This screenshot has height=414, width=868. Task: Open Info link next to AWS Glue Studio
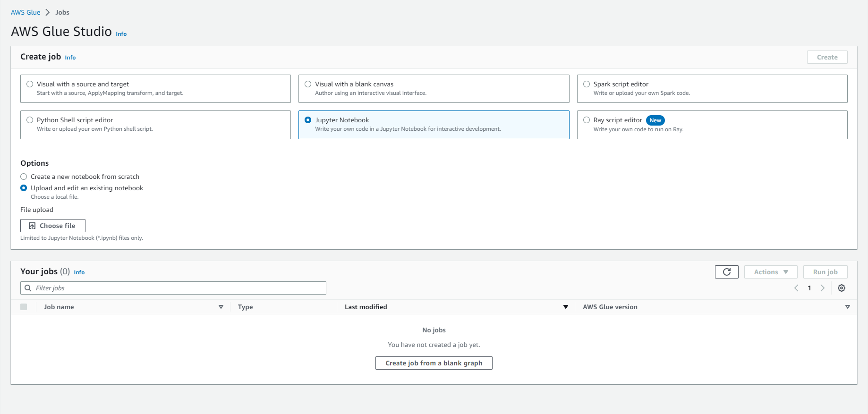(121, 34)
